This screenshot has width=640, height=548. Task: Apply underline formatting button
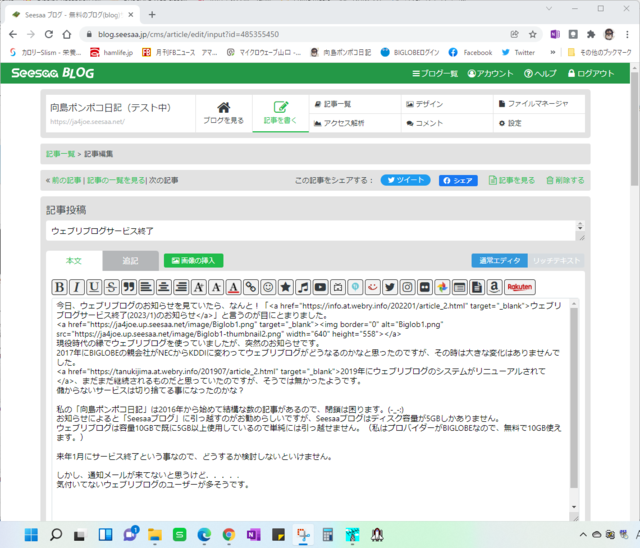94,287
